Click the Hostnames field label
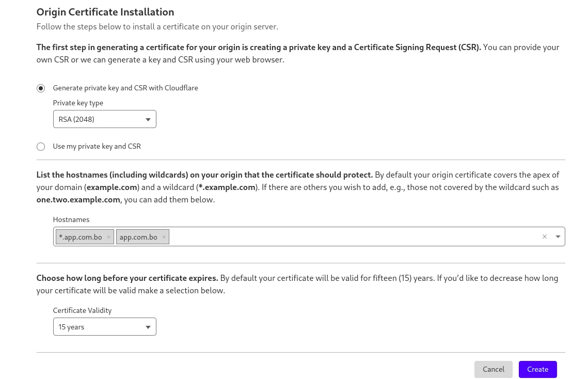588x379 pixels. pyautogui.click(x=71, y=219)
